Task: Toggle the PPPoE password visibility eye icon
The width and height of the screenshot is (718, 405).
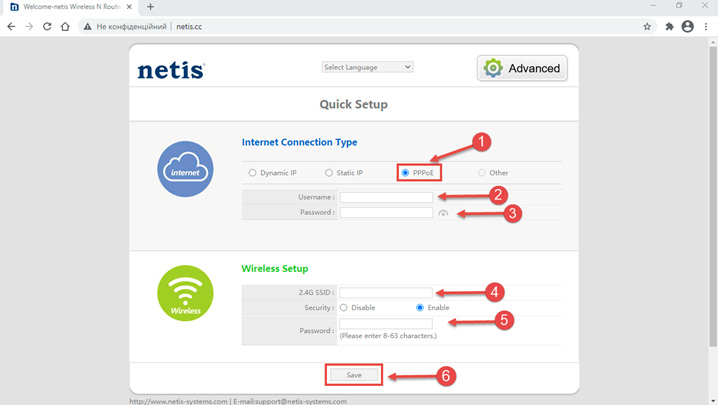Action: pyautogui.click(x=443, y=213)
